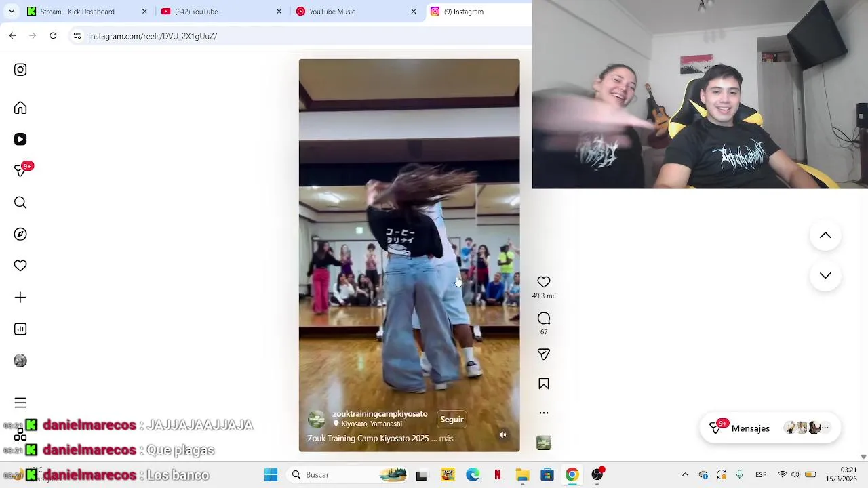View site information icon in address bar
This screenshot has height=488, width=868.
[x=77, y=36]
